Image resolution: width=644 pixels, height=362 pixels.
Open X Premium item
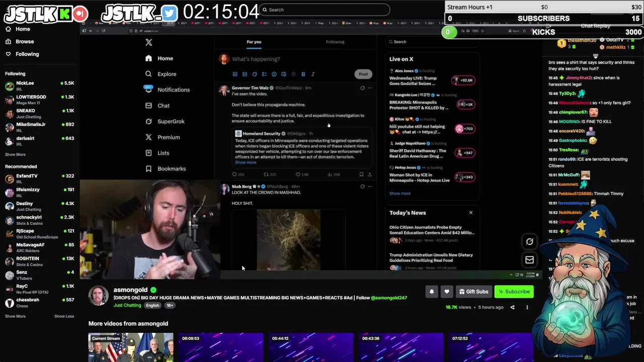click(163, 137)
